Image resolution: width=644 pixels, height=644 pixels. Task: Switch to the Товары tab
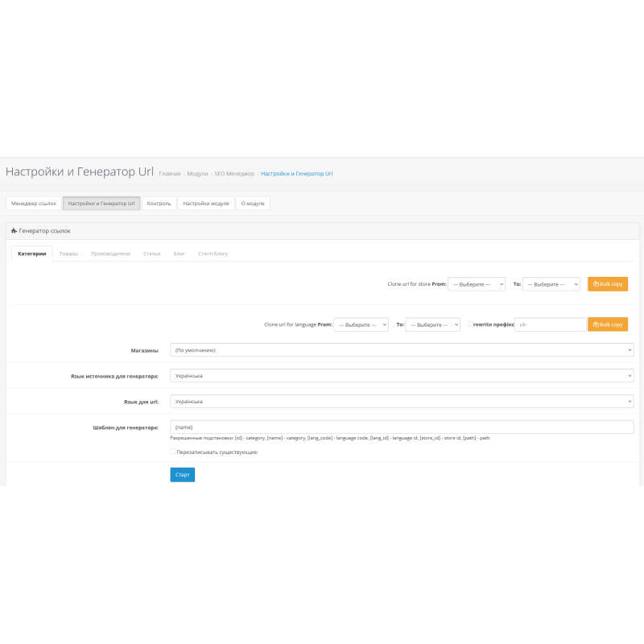coord(67,253)
